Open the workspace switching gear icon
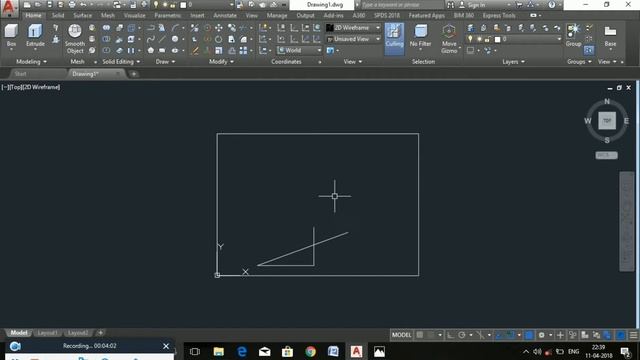The height and width of the screenshot is (360, 640). pos(542,335)
